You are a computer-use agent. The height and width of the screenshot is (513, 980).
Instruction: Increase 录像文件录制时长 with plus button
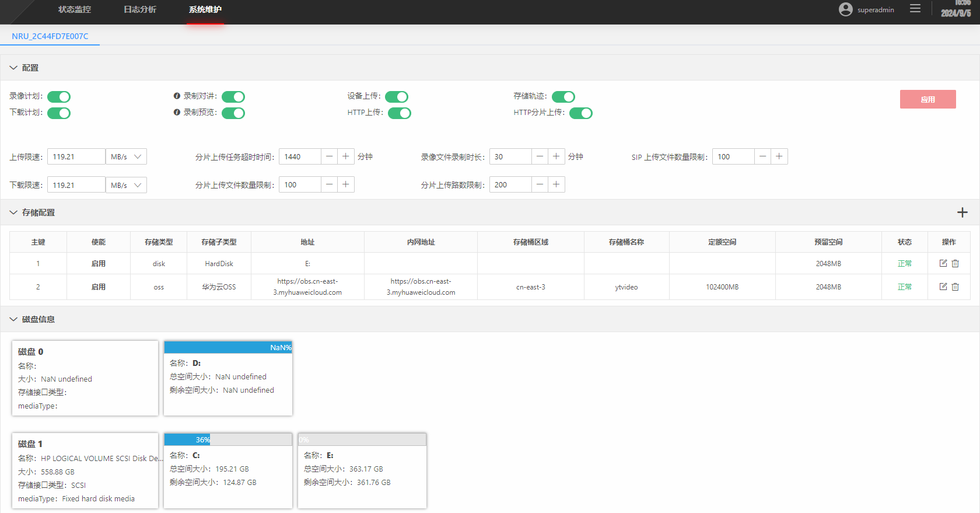tap(556, 156)
